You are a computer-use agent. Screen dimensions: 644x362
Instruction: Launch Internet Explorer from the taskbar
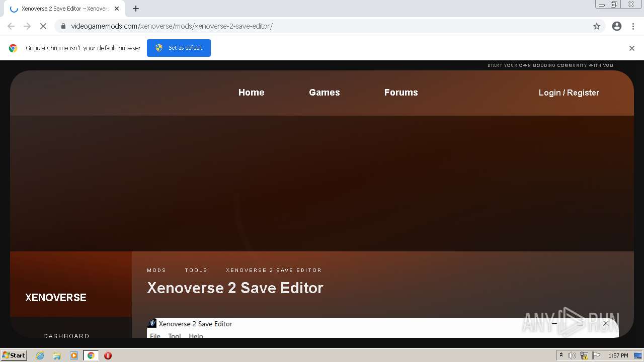(40, 355)
